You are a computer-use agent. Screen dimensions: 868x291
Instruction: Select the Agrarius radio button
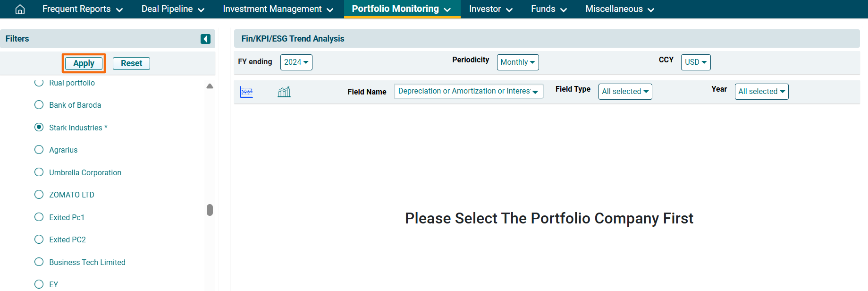pos(39,150)
